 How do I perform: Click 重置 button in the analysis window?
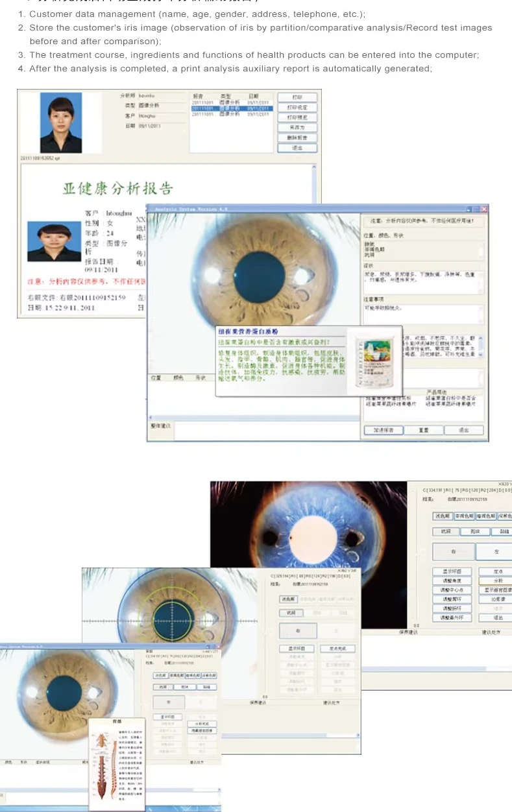423,429
